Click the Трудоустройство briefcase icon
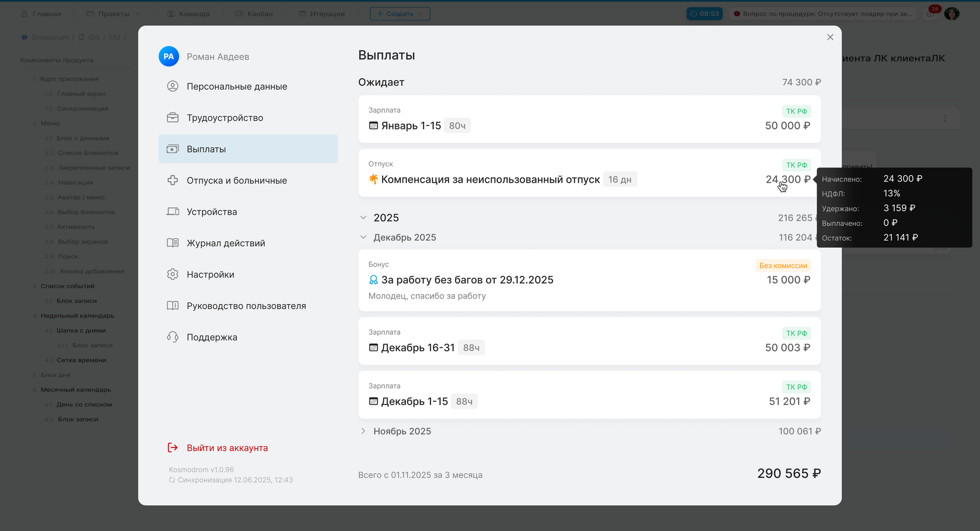The image size is (980, 531). pos(173,118)
